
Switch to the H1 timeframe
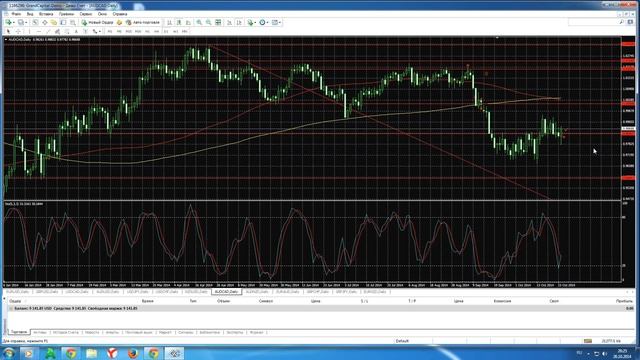coord(147,31)
